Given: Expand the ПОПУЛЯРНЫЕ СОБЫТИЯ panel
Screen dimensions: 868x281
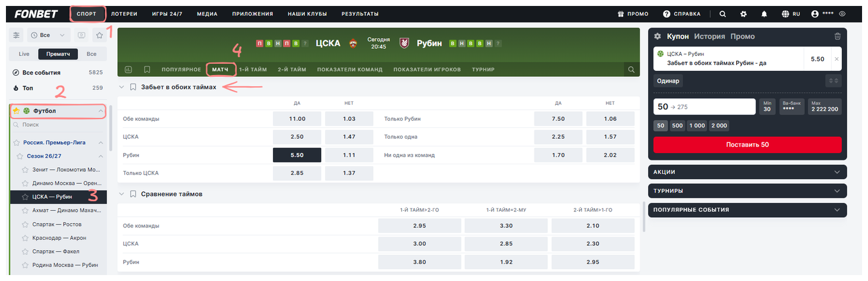Looking at the screenshot, I should tap(747, 210).
